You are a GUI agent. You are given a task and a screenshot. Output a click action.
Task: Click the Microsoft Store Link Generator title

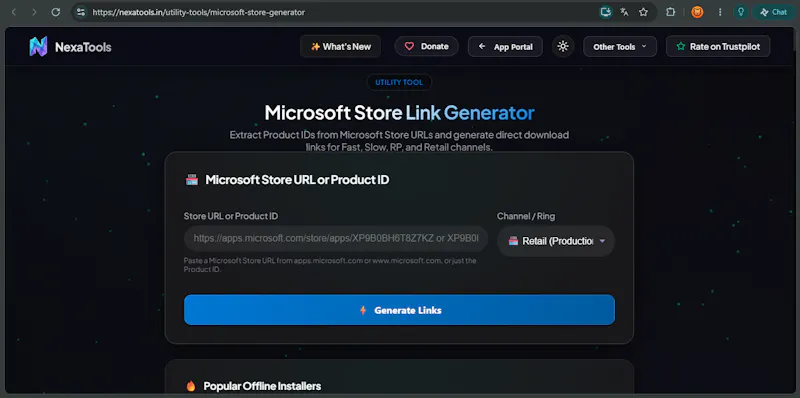[399, 113]
